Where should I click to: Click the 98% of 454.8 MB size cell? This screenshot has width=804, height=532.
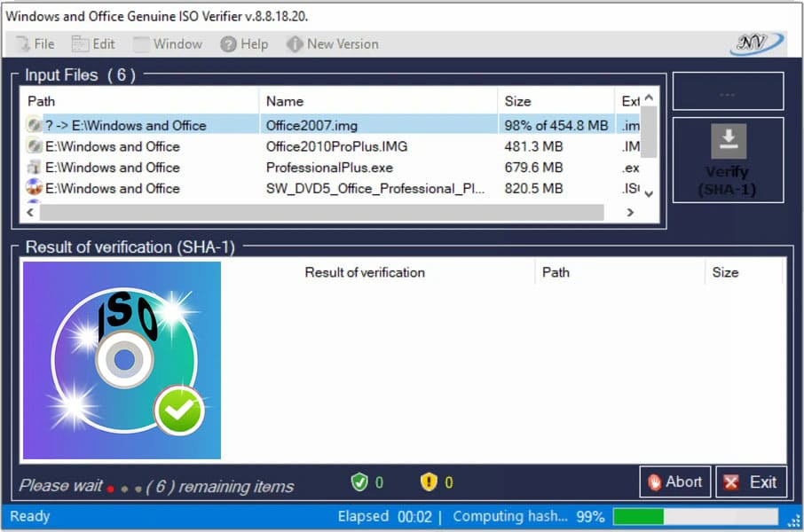[556, 125]
